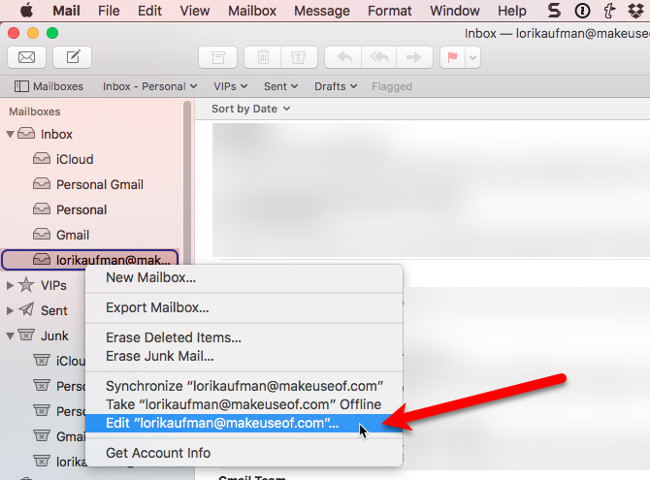
Task: Click the Flagged favorites item
Action: pyautogui.click(x=392, y=86)
